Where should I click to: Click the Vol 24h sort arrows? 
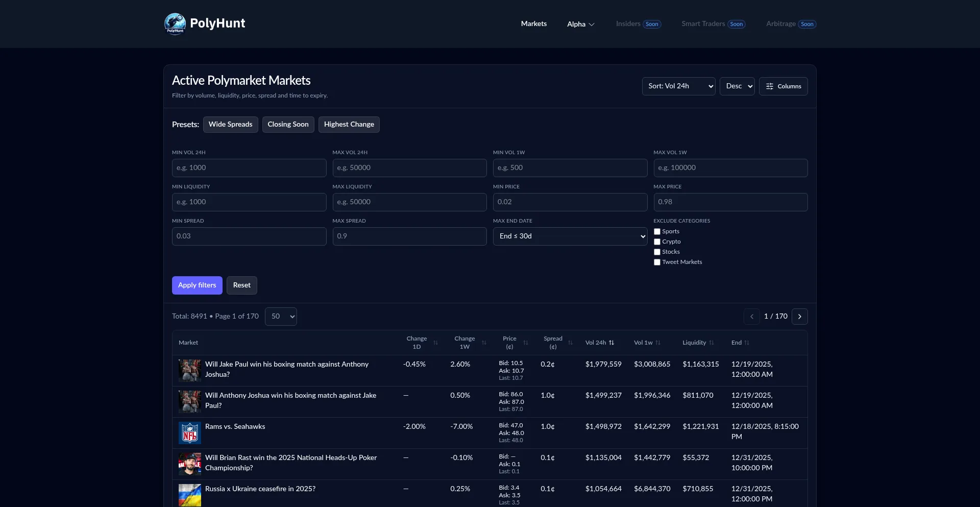(x=611, y=343)
